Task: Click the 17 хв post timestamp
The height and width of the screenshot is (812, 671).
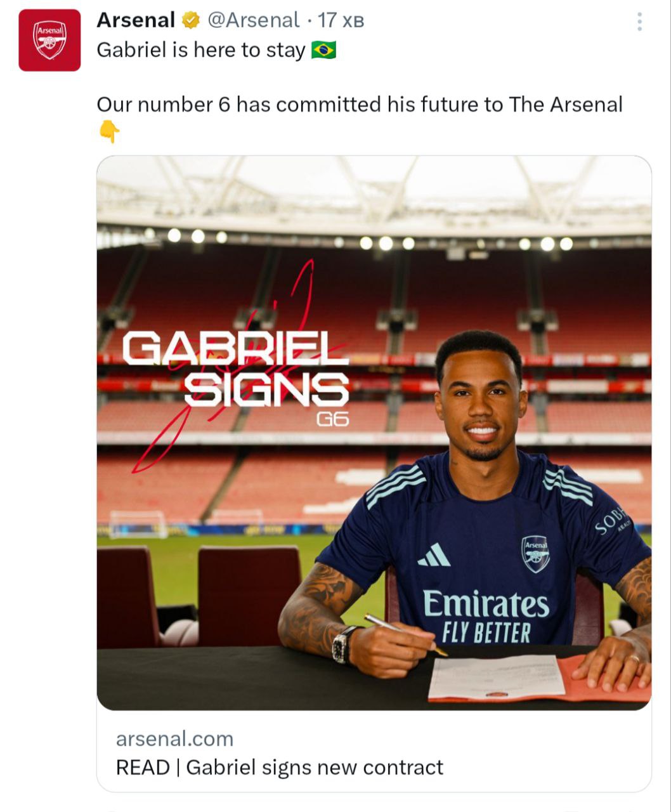Action: click(341, 20)
